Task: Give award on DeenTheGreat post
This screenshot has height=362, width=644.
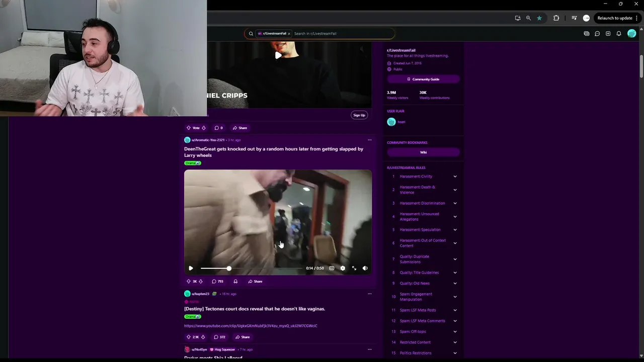Action: [x=235, y=282]
